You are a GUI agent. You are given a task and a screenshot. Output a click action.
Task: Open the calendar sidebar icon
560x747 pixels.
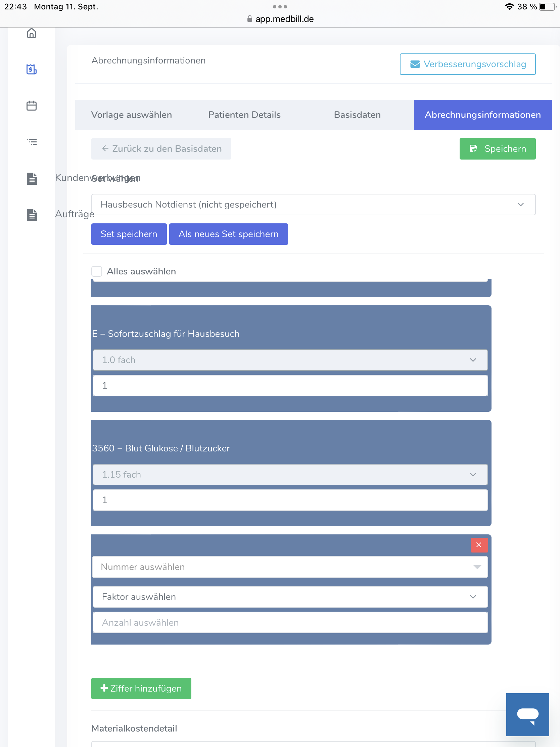click(32, 106)
